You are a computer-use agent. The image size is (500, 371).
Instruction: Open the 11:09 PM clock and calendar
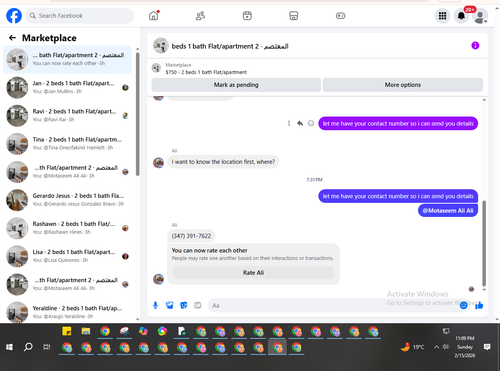click(x=465, y=347)
